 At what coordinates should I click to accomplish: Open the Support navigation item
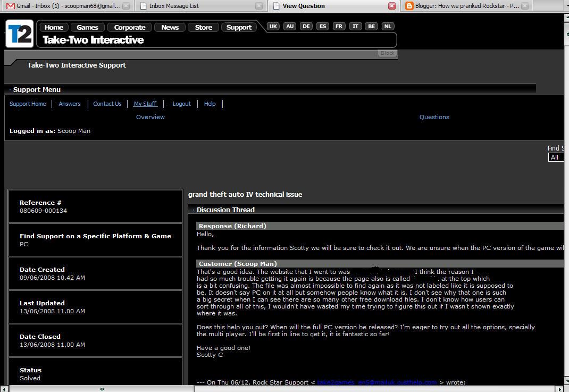239,27
